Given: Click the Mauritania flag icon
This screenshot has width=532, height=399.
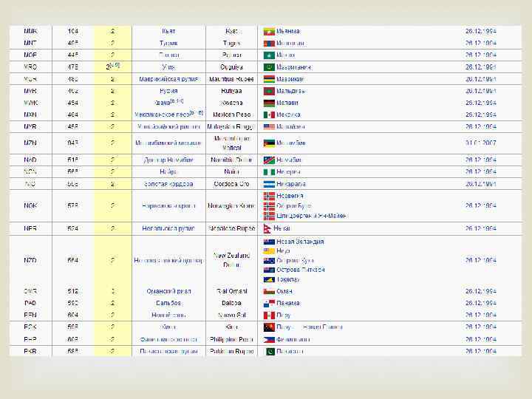Looking at the screenshot, I should (x=269, y=67).
